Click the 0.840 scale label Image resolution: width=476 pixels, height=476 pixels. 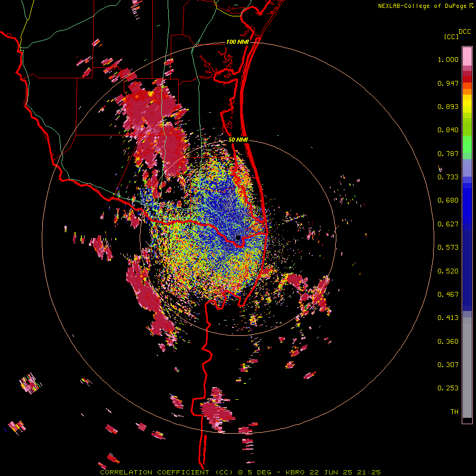[448, 130]
